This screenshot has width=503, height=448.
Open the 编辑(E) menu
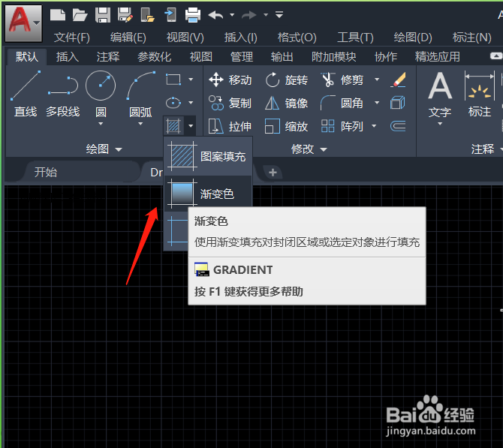coord(128,38)
